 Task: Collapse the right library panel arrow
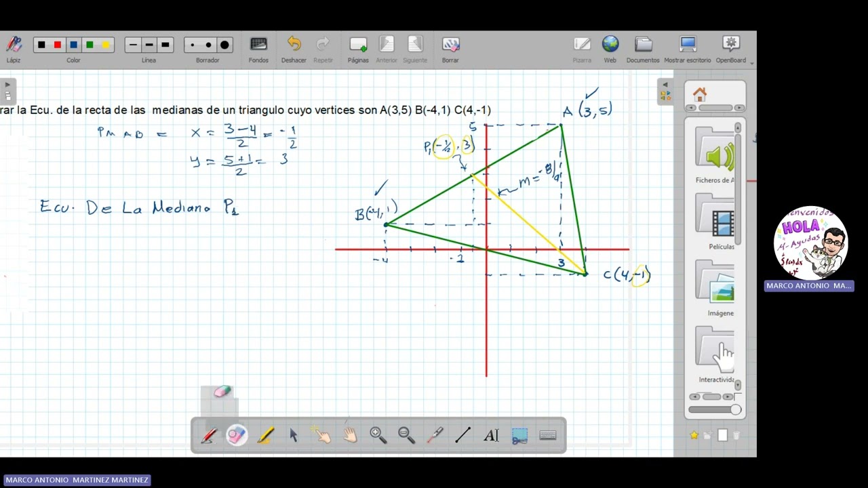(x=665, y=85)
